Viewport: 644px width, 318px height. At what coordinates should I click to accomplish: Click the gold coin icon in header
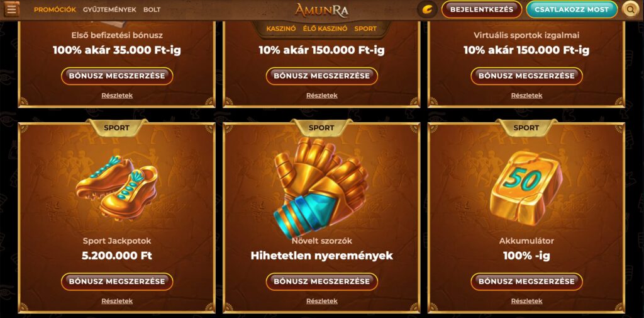pyautogui.click(x=427, y=9)
